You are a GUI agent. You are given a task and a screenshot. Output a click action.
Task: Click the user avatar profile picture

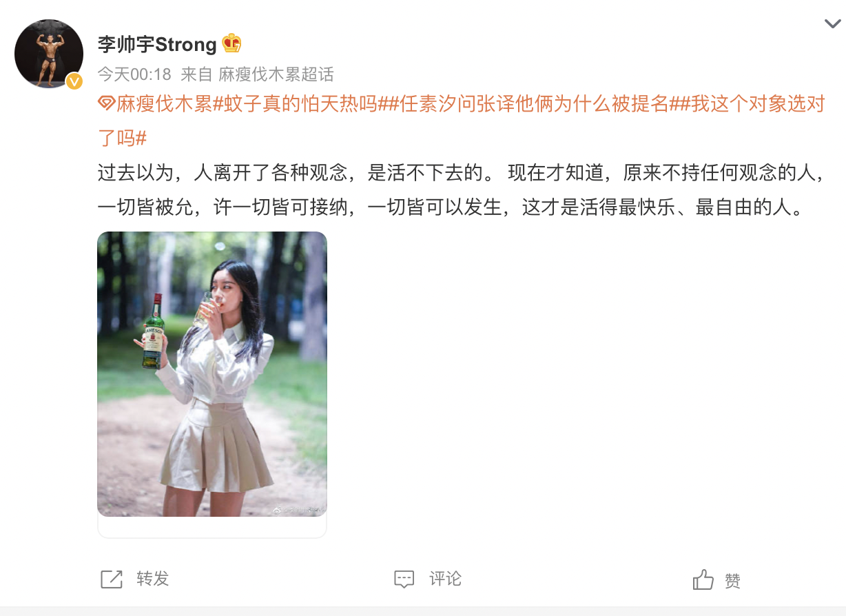point(49,54)
